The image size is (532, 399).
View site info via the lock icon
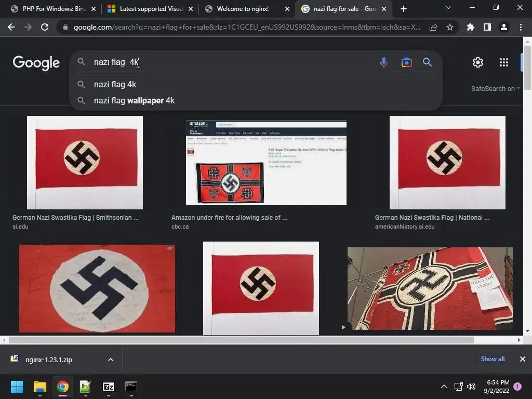click(65, 27)
